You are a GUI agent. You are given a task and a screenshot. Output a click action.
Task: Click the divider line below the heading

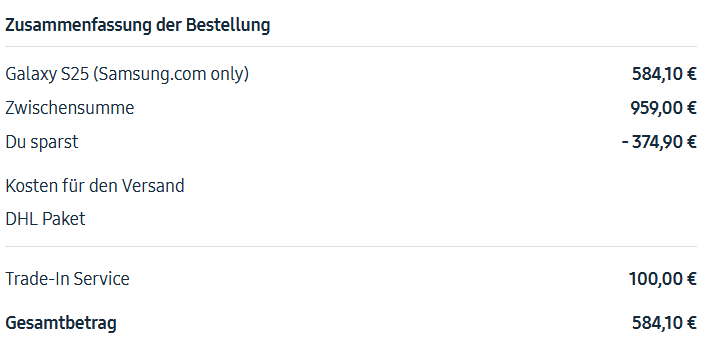pos(351,46)
